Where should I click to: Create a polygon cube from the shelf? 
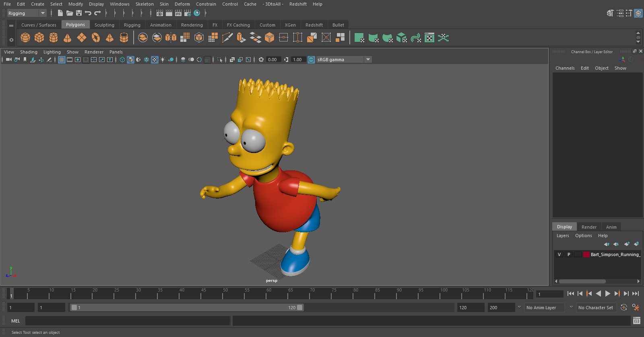[x=39, y=38]
